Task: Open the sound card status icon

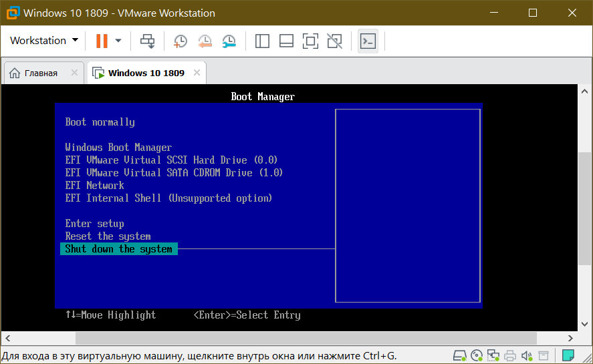Action: click(x=527, y=356)
